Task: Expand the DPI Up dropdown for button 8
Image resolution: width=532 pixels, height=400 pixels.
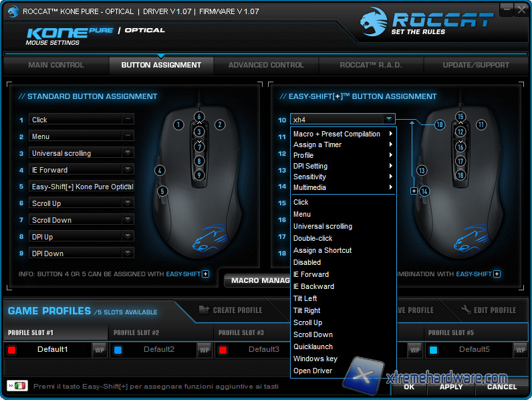Action: pyautogui.click(x=128, y=237)
